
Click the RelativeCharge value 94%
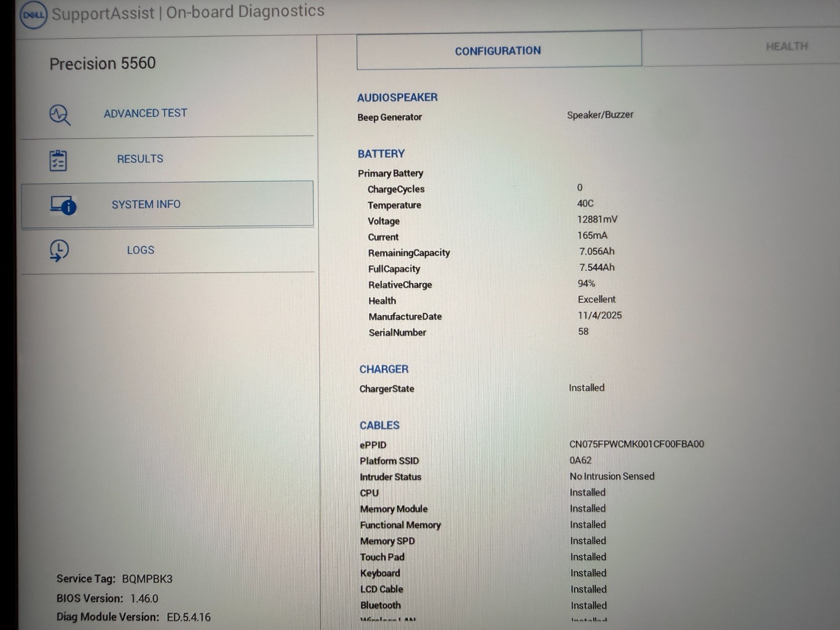(x=586, y=283)
